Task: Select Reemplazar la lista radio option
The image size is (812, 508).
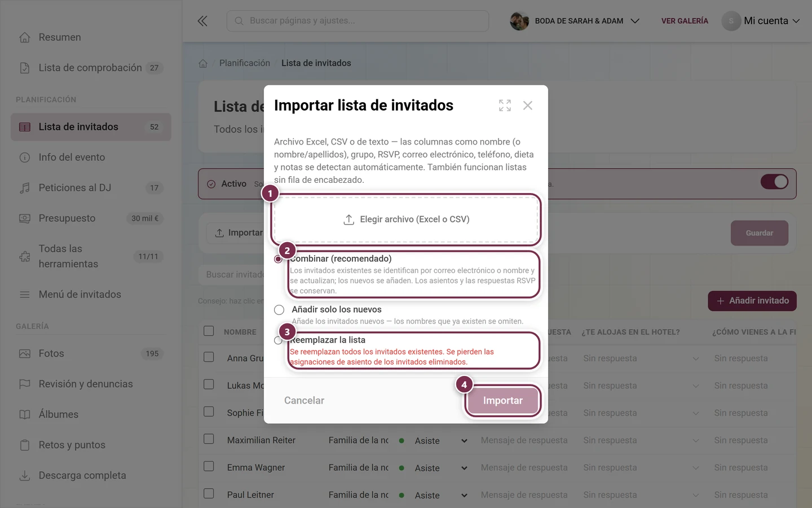Action: 278,340
